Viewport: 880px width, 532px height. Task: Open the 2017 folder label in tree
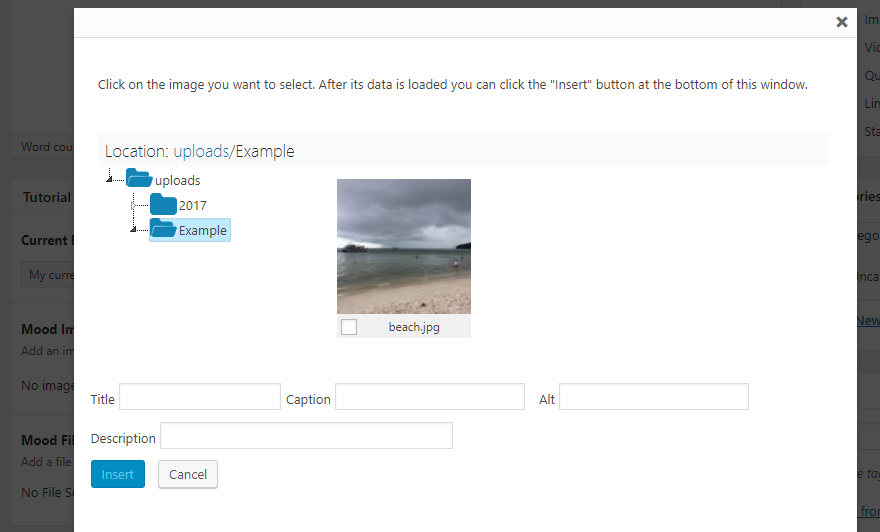(193, 206)
